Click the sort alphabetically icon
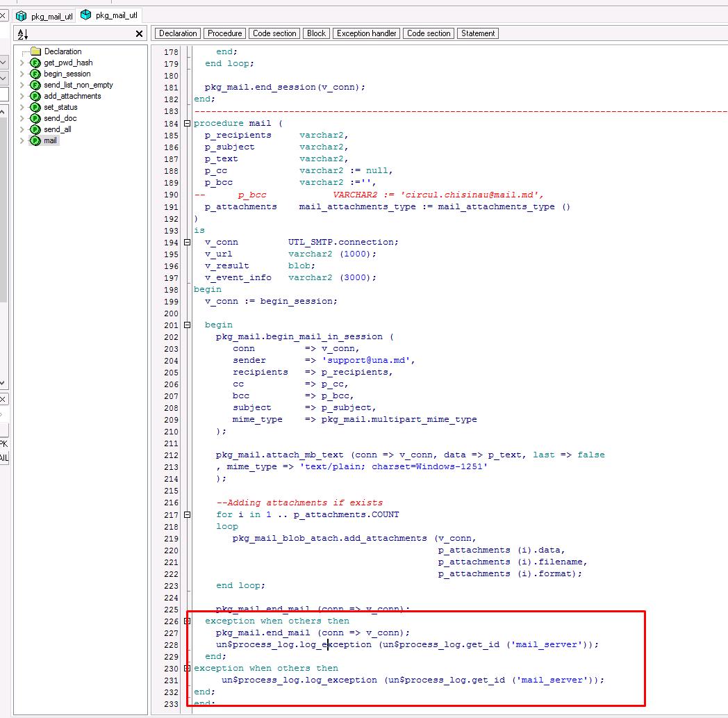Image resolution: width=728 pixels, height=718 pixels. point(23,34)
